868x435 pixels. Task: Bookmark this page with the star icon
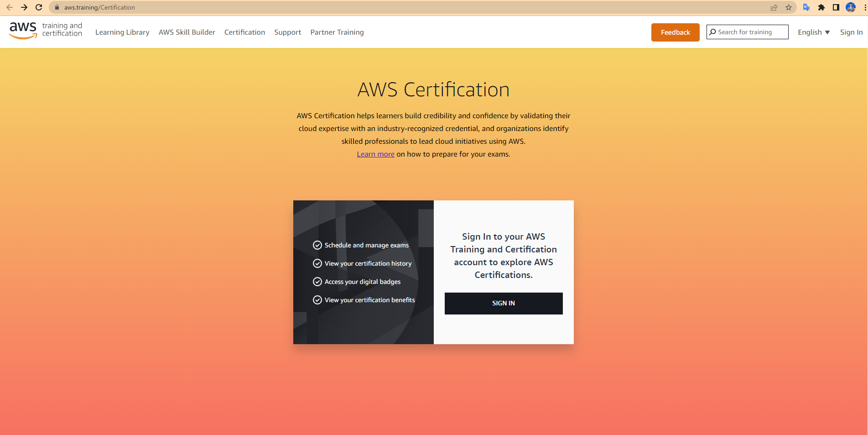tap(788, 7)
